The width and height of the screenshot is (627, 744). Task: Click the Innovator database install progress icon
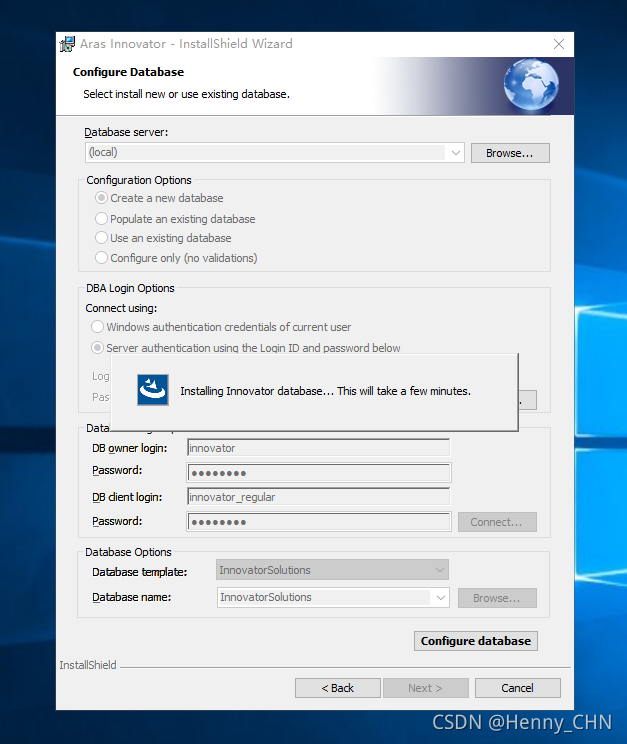(153, 390)
